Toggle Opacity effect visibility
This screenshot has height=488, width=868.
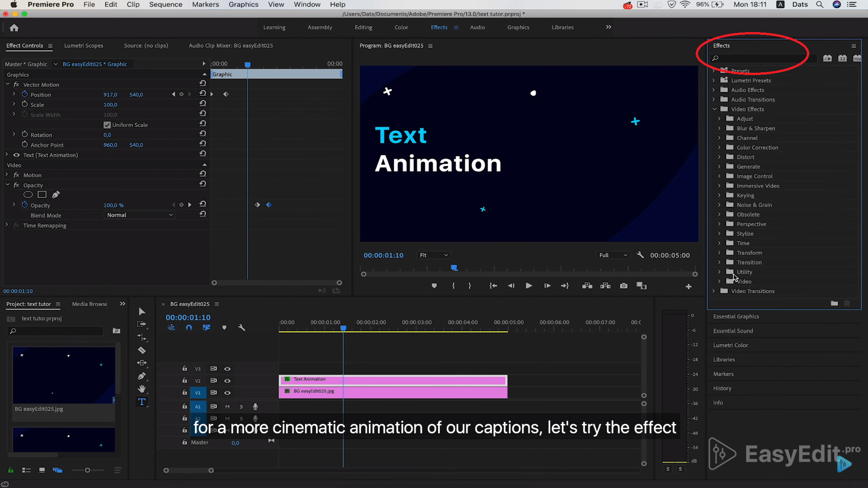tap(16, 185)
